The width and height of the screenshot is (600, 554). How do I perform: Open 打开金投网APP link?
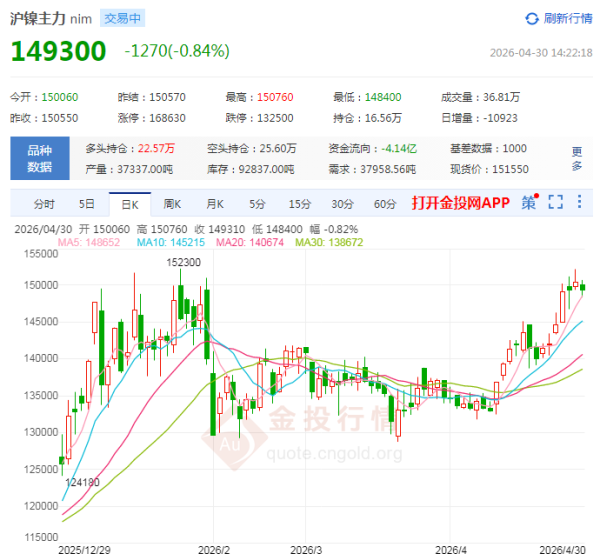tap(461, 203)
